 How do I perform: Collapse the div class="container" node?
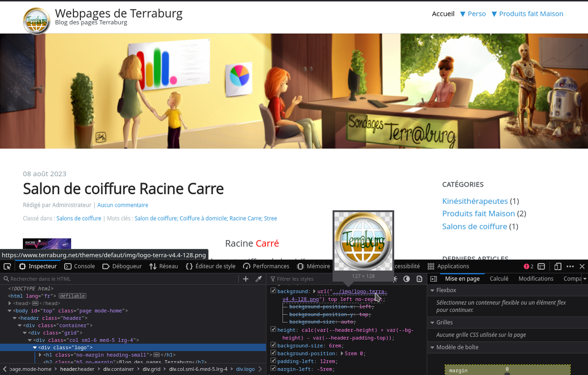20,325
